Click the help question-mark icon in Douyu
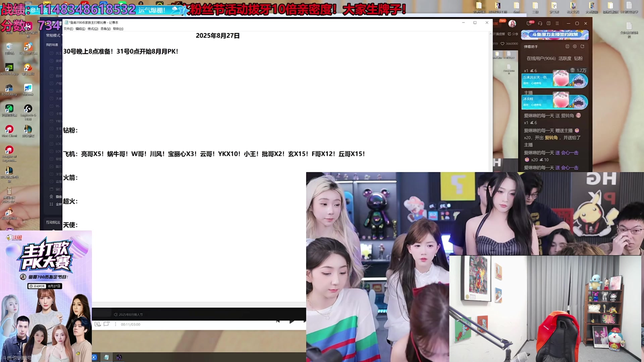644x362 pixels. point(549,23)
